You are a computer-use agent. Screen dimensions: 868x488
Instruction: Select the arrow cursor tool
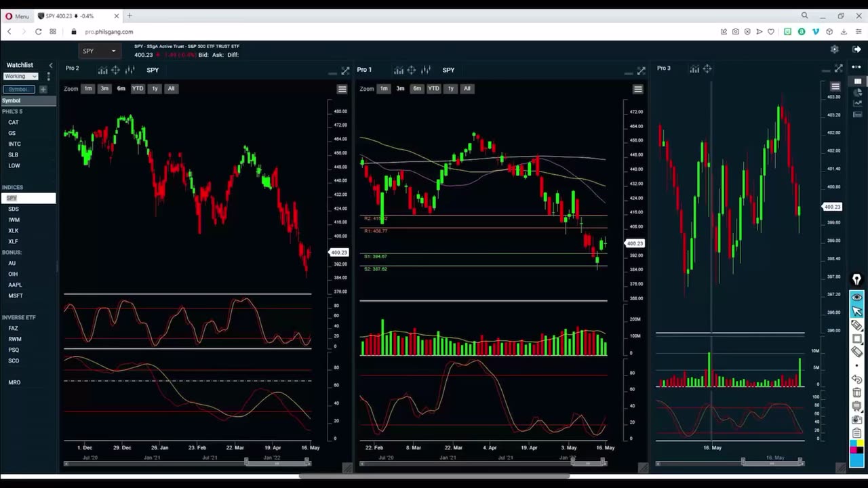pos(857,311)
